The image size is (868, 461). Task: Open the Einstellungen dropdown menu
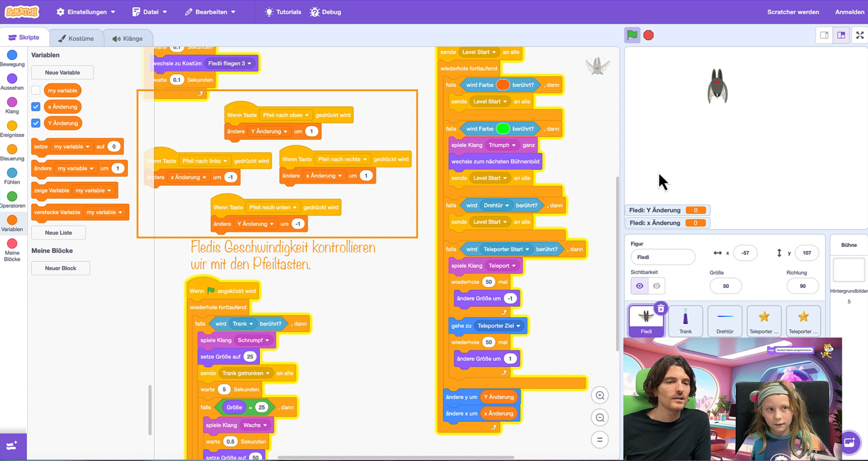pyautogui.click(x=86, y=12)
